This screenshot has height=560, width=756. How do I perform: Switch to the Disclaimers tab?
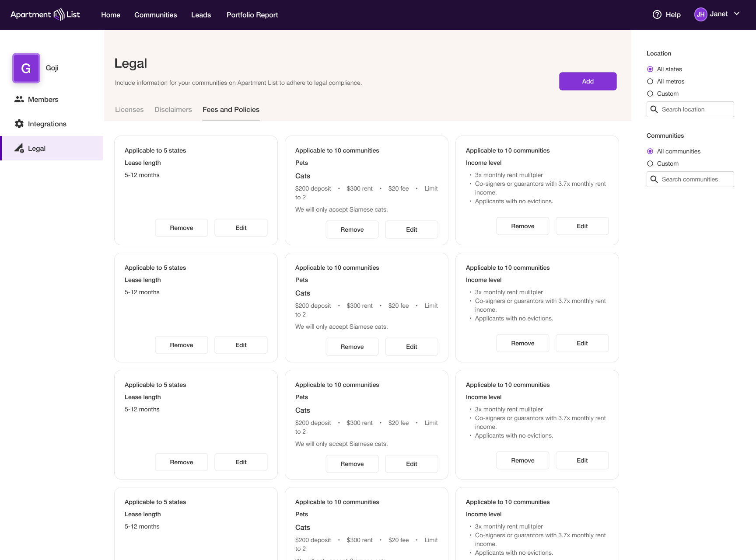pyautogui.click(x=173, y=110)
